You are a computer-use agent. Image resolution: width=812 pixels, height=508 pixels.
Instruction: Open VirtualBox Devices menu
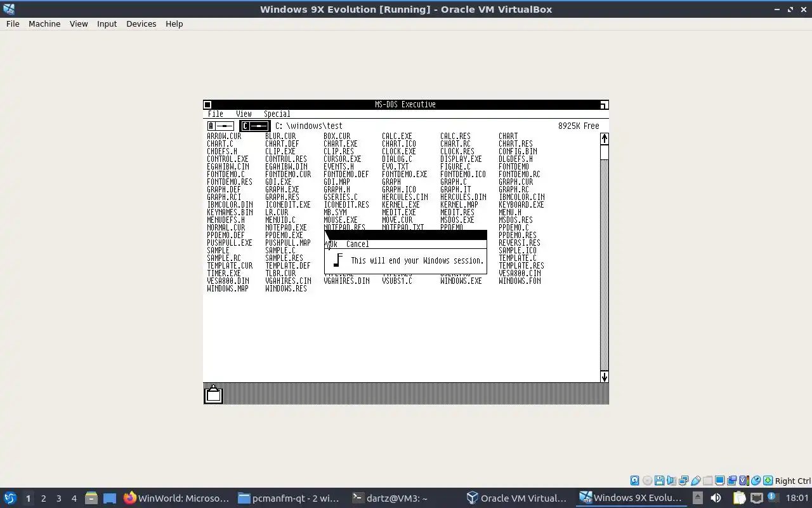pos(141,23)
